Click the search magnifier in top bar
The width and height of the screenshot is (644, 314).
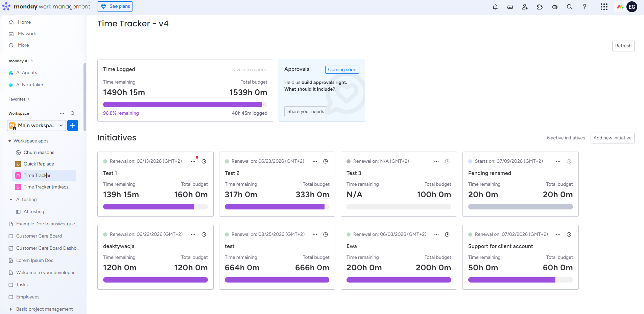click(x=570, y=7)
